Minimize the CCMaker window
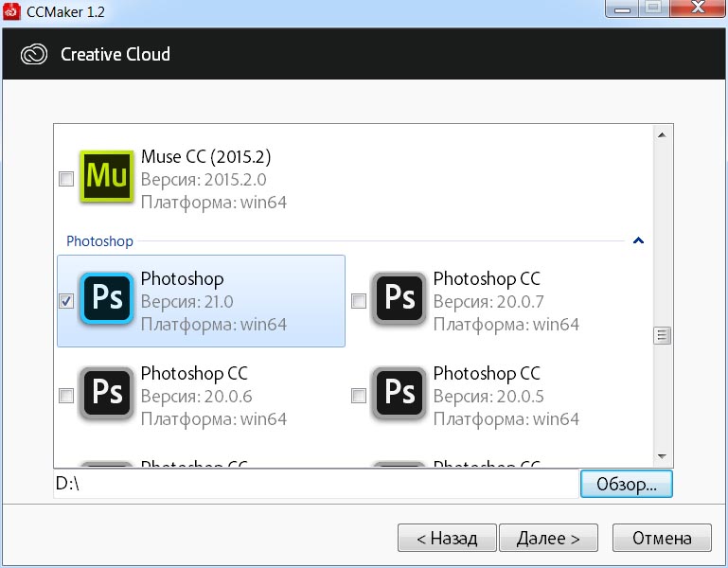Screen dimensions: 728x568 [x=622, y=9]
